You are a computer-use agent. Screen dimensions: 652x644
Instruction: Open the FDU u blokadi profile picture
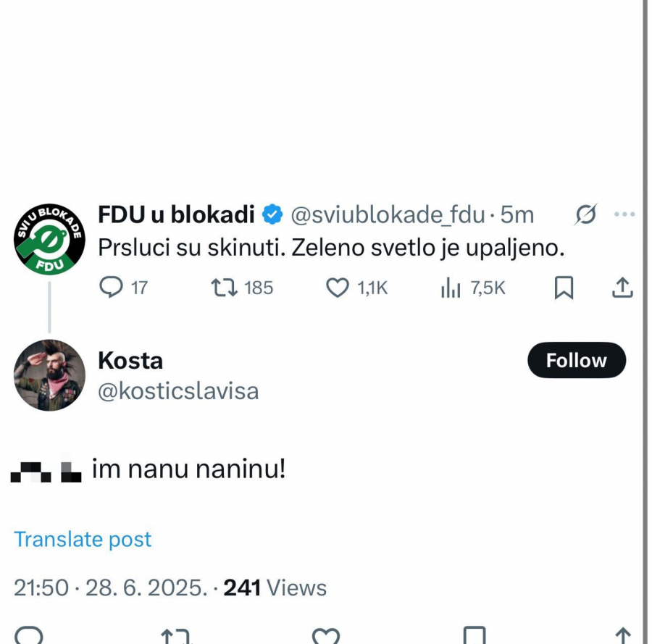click(49, 239)
